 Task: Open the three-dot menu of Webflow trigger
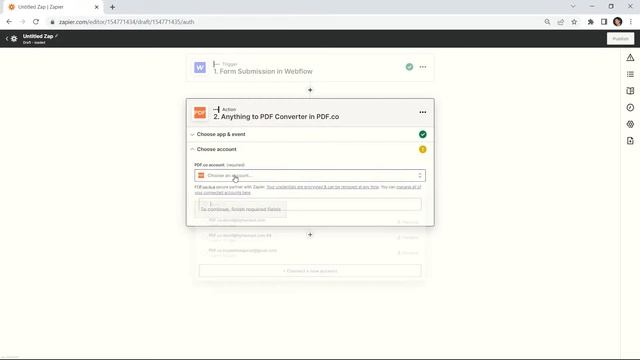coord(422,67)
